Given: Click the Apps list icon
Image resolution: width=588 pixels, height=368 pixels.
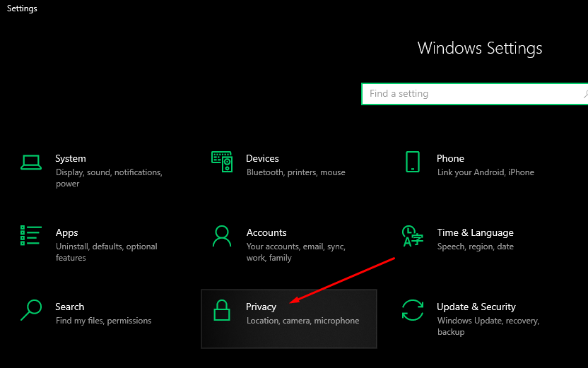Looking at the screenshot, I should [31, 236].
